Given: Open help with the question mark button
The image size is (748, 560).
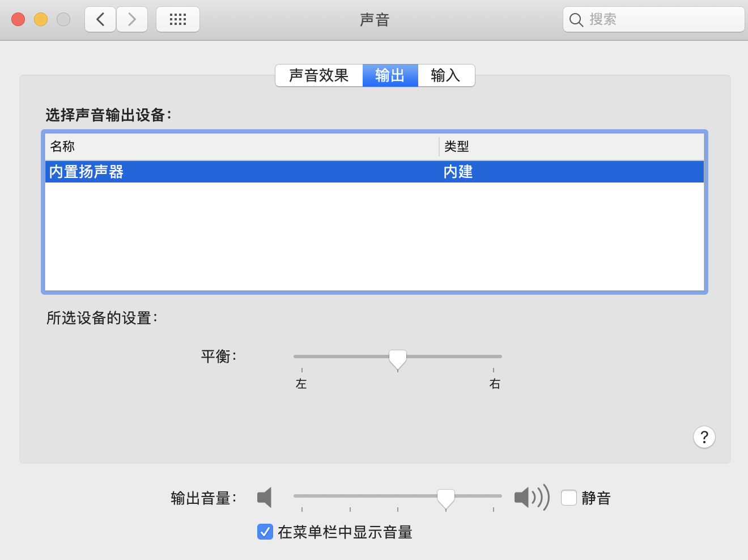Looking at the screenshot, I should click(x=704, y=437).
